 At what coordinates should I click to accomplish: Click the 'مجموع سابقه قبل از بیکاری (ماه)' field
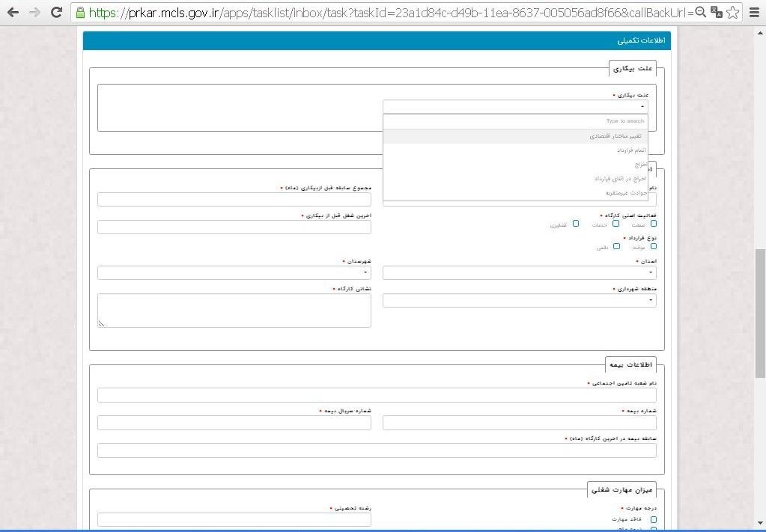(234, 200)
